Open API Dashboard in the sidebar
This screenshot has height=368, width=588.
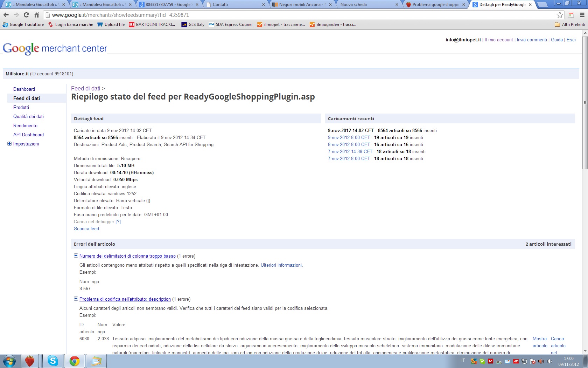pyautogui.click(x=28, y=135)
